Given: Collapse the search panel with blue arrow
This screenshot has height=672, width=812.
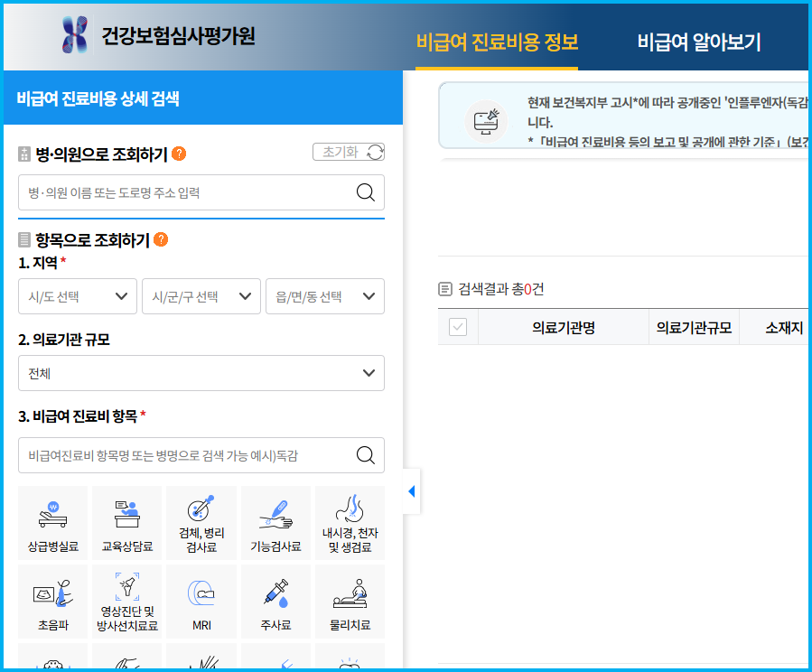Looking at the screenshot, I should coord(412,491).
